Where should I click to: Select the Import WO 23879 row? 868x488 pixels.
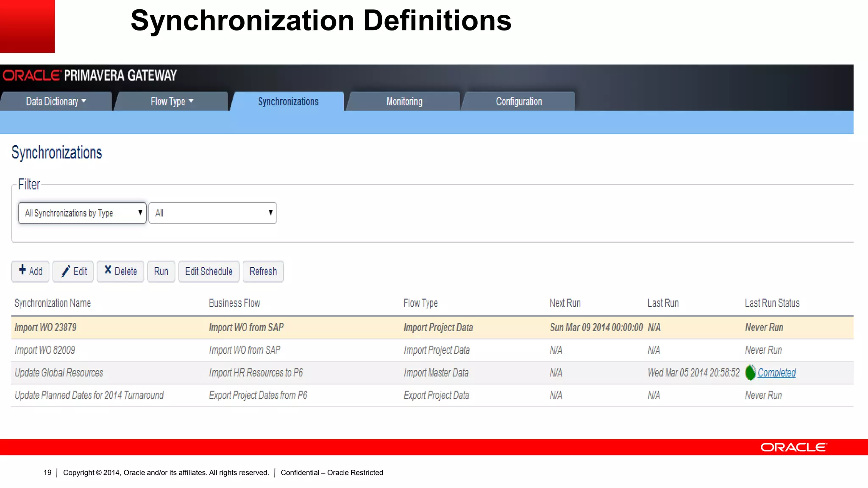point(432,327)
